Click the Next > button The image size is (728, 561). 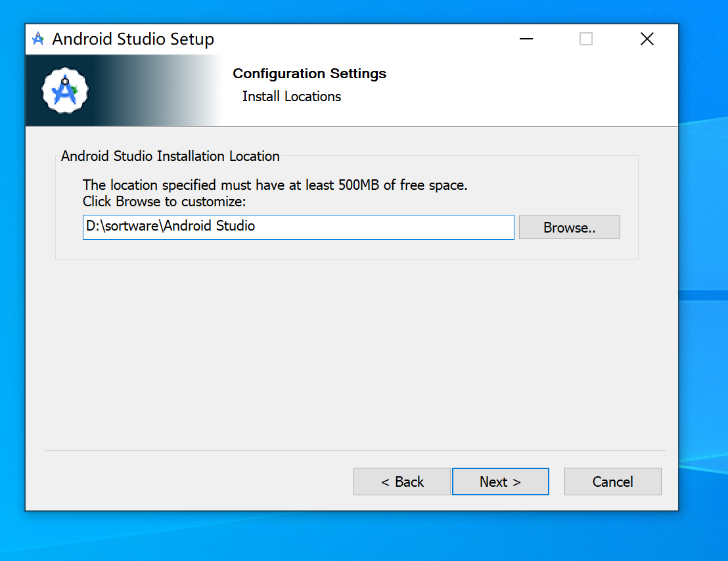tap(501, 482)
